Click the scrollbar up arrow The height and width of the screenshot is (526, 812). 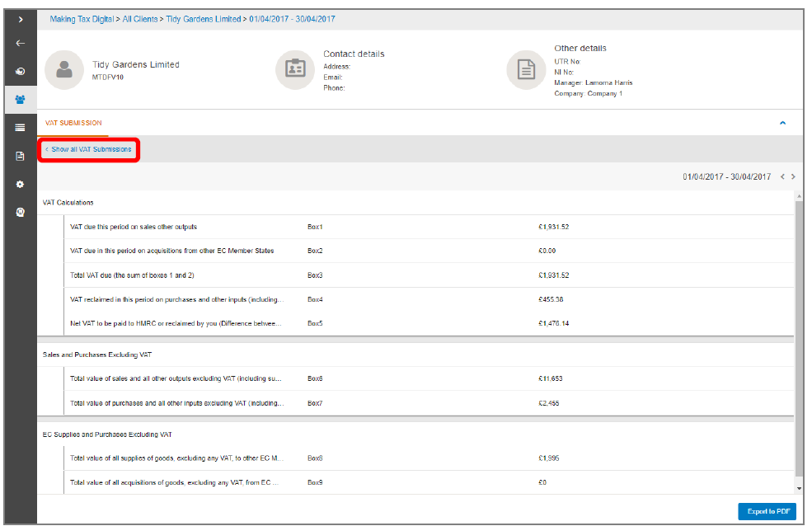click(799, 197)
